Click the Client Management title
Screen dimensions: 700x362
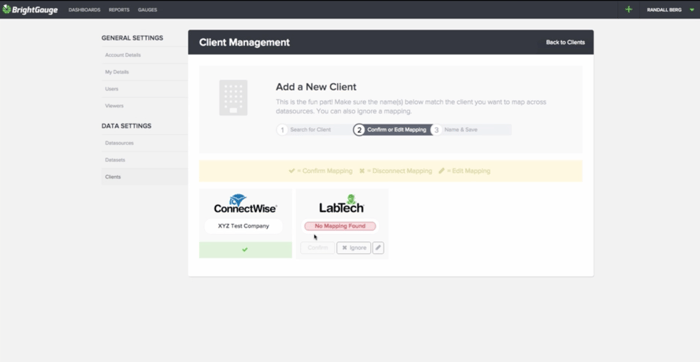(x=244, y=42)
